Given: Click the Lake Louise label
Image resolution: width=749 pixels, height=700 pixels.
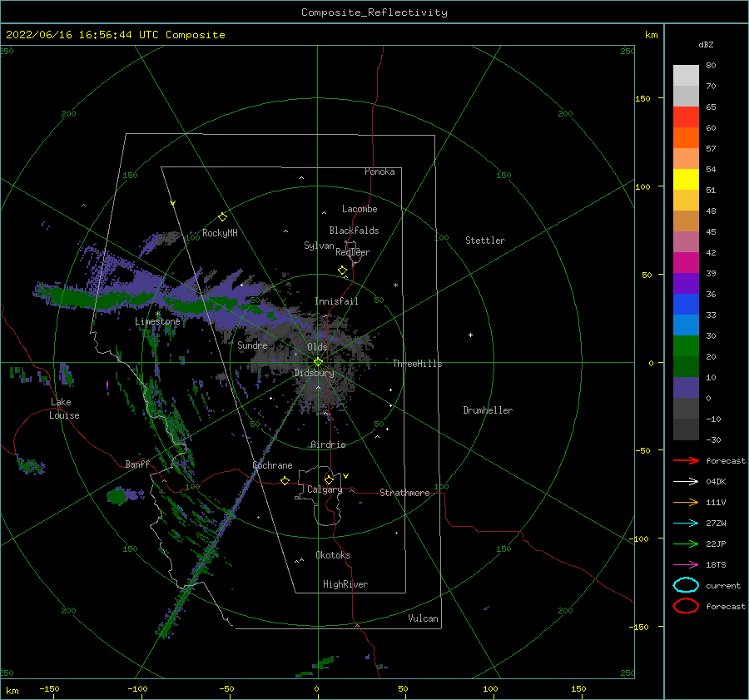Looking at the screenshot, I should 64,409.
